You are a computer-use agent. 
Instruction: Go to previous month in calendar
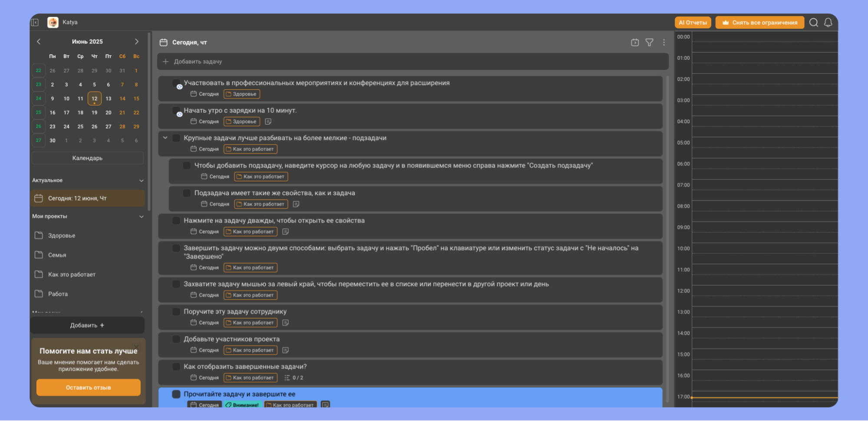point(39,42)
